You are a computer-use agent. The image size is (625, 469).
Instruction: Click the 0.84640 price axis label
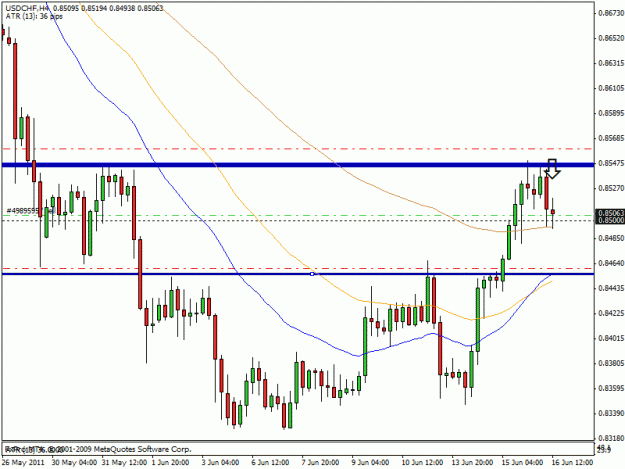point(611,263)
